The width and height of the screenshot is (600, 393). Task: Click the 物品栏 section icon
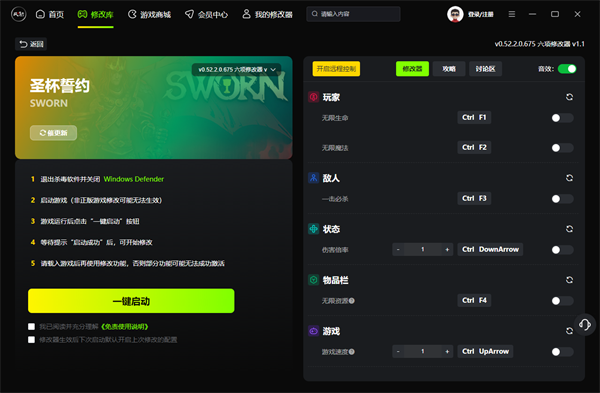313,280
